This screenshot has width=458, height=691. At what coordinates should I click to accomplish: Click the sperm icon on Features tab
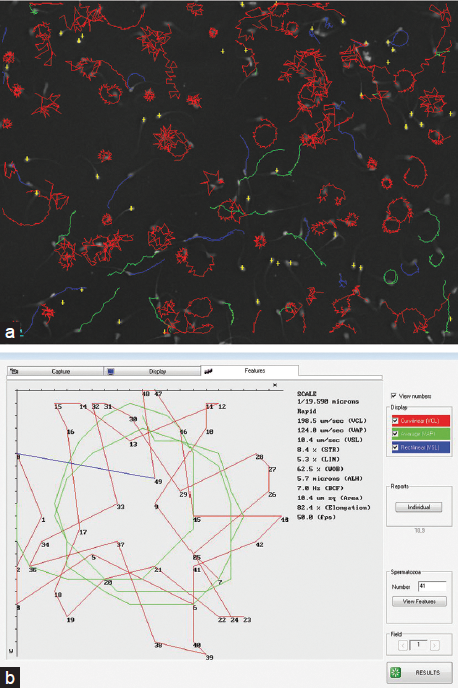tap(209, 371)
